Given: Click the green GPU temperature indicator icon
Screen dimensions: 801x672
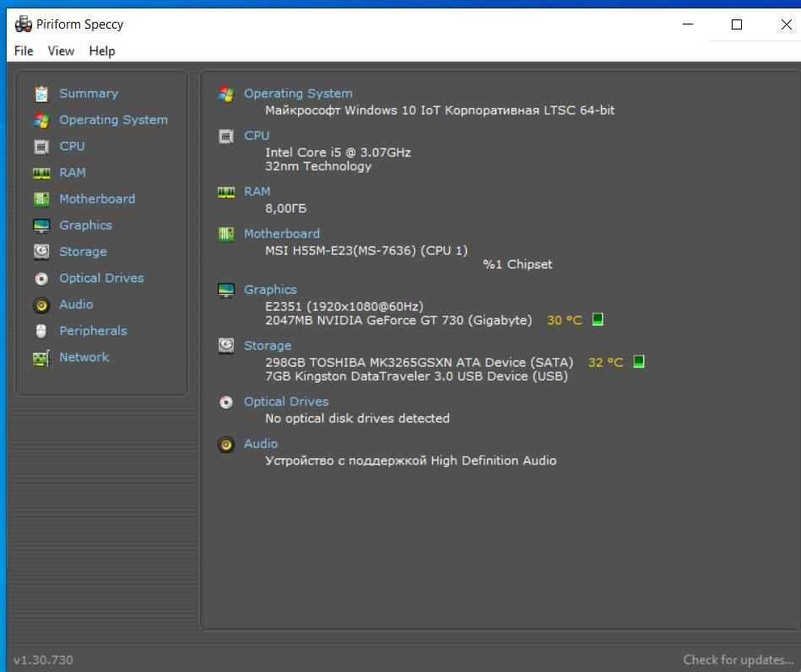Looking at the screenshot, I should 598,319.
